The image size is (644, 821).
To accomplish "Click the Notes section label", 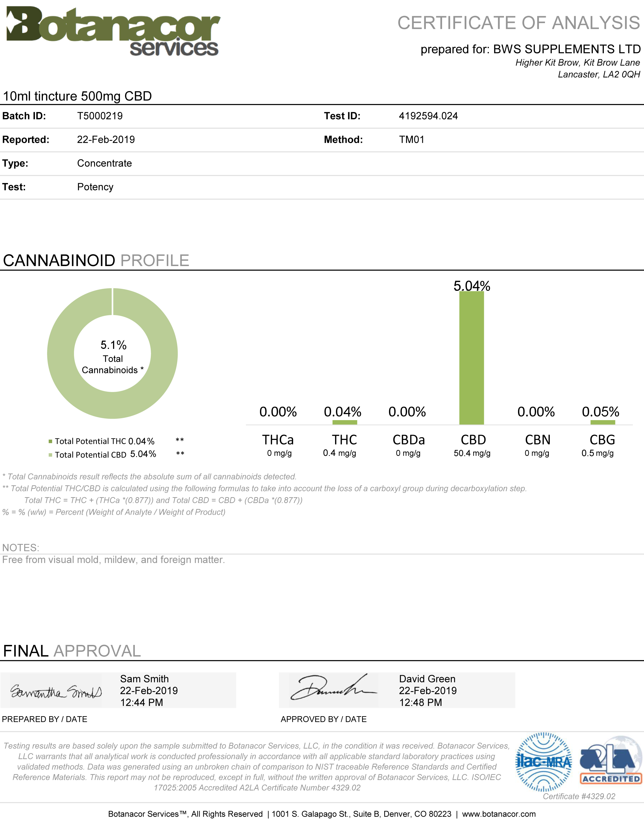I will [x=21, y=548].
